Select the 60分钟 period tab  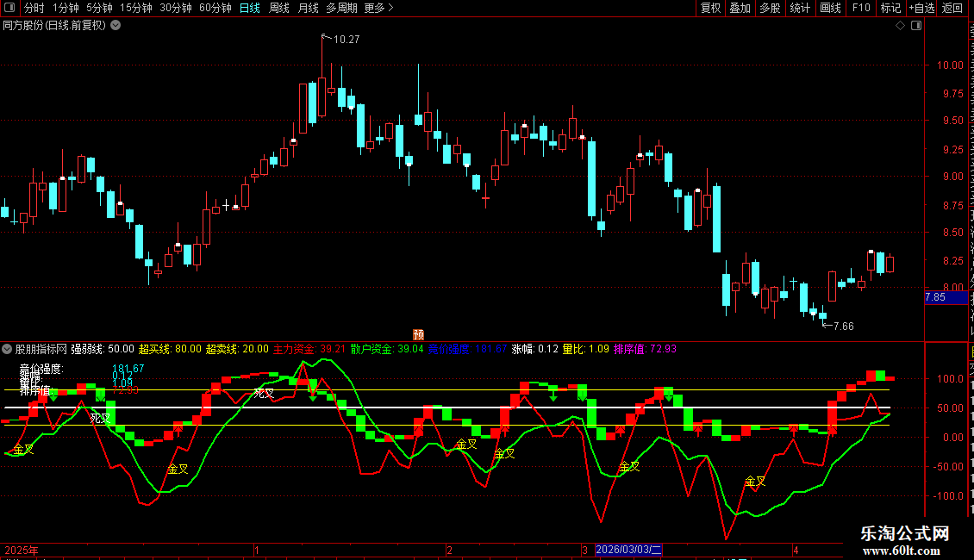[x=215, y=8]
